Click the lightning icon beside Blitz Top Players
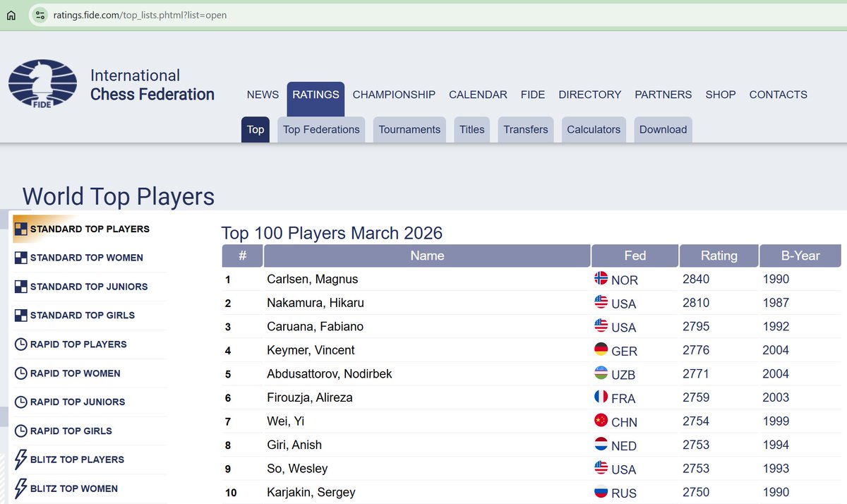Viewport: 847px width, 504px height. 21,460
